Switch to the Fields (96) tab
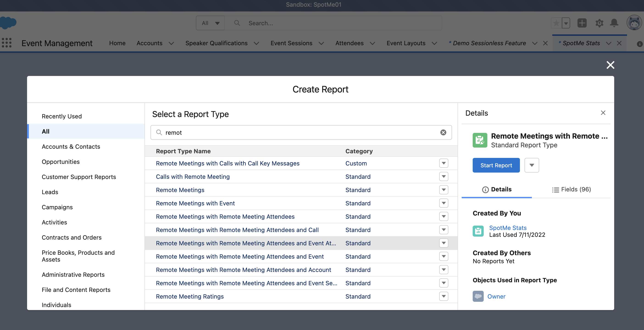This screenshot has width=644, height=330. click(571, 189)
